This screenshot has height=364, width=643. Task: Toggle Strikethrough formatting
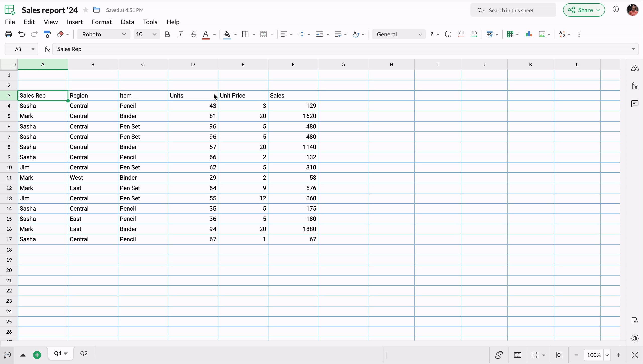pyautogui.click(x=193, y=34)
